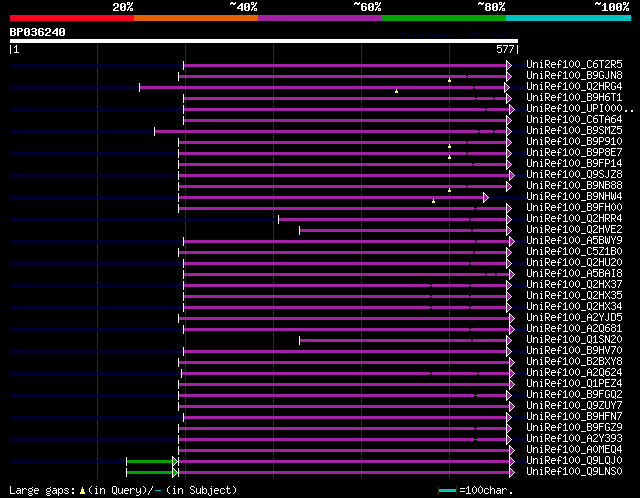Select the UniRef100_Q9LNS0 label

click(574, 472)
